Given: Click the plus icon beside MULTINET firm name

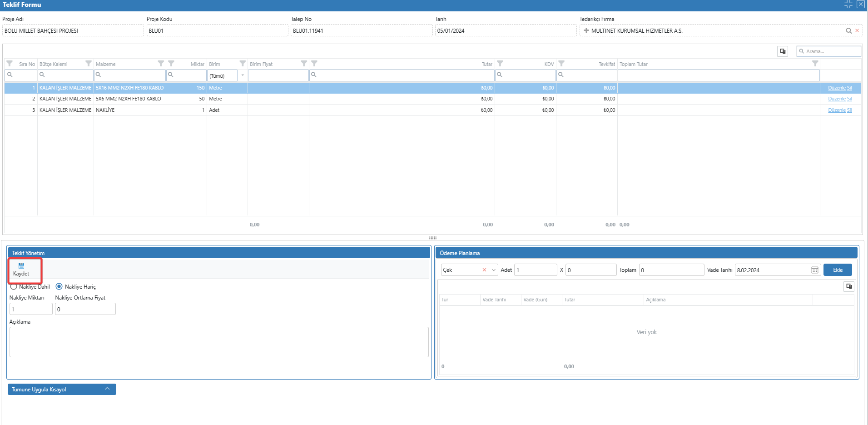Looking at the screenshot, I should (586, 31).
